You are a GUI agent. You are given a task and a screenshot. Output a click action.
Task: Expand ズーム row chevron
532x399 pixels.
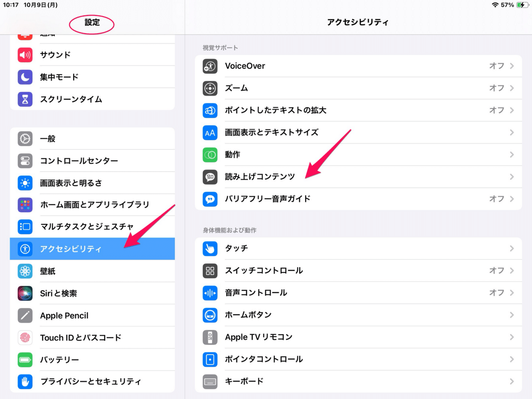coord(512,88)
